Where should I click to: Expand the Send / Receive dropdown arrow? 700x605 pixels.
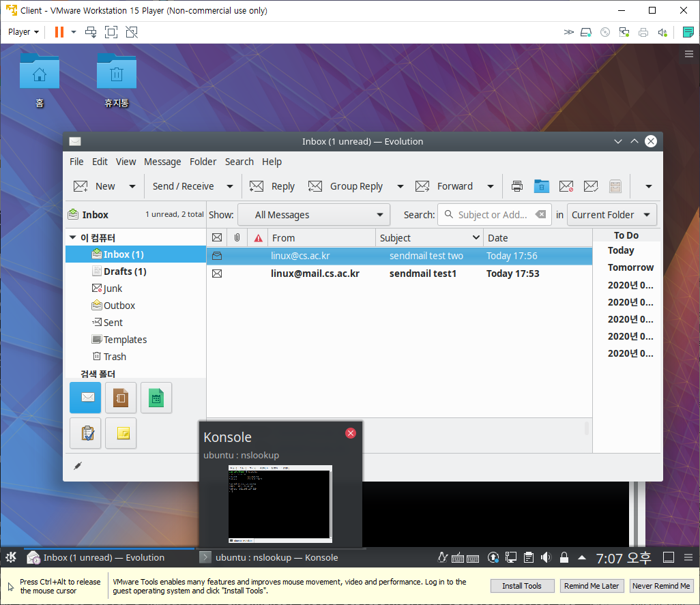point(230,186)
